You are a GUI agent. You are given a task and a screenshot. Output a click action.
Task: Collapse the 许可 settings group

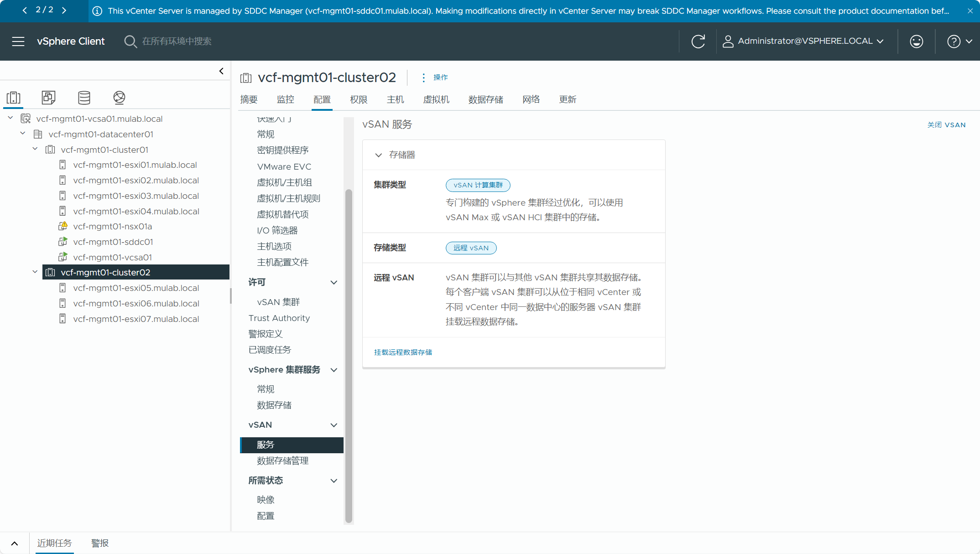334,283
